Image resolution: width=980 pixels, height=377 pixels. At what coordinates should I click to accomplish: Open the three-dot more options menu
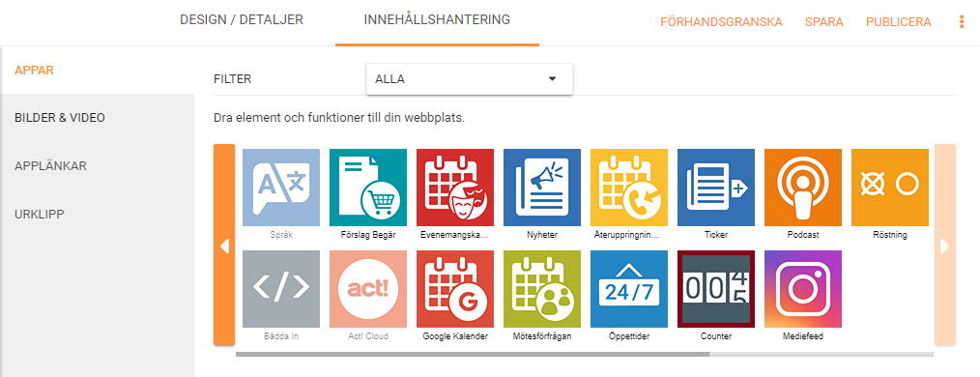click(962, 22)
